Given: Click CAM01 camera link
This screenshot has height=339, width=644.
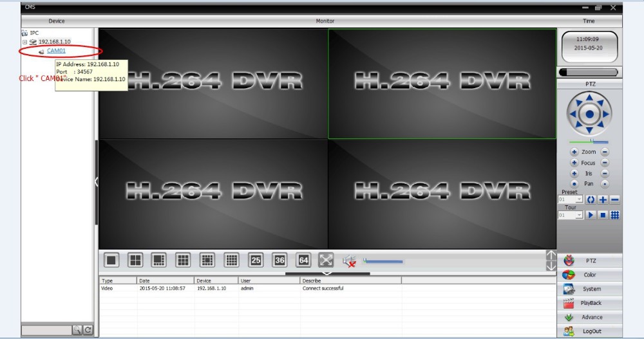Looking at the screenshot, I should (56, 50).
